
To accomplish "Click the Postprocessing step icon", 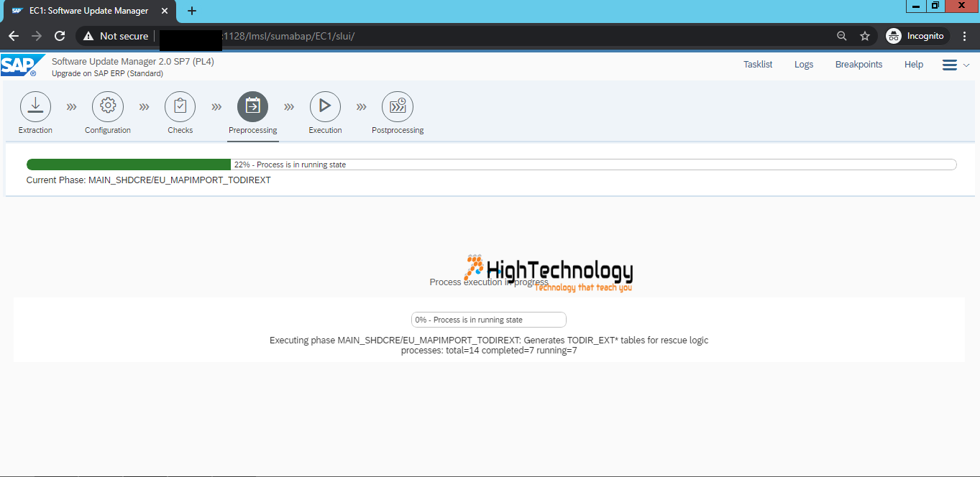I will click(x=398, y=106).
